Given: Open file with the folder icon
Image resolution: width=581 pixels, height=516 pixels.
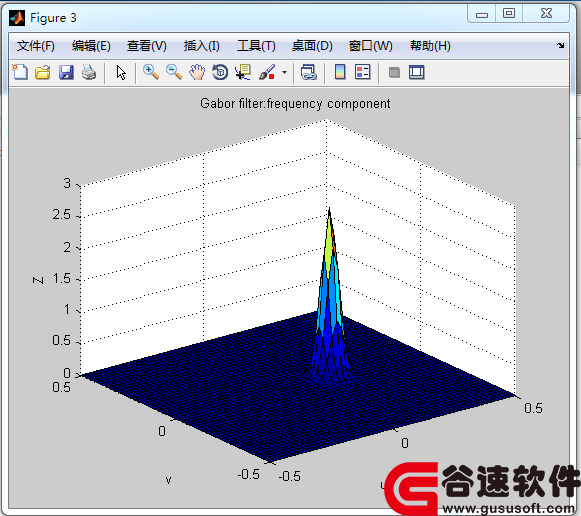Looking at the screenshot, I should tap(43, 72).
